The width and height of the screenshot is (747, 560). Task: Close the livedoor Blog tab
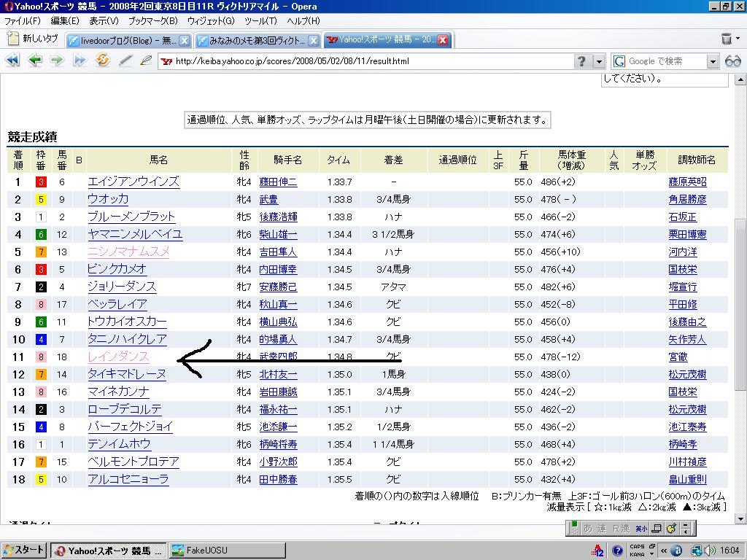tap(185, 41)
